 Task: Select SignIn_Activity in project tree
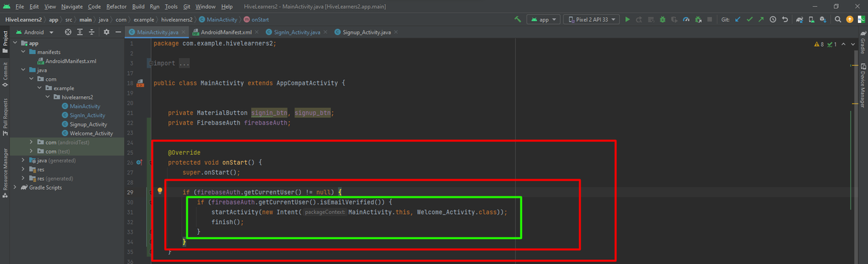click(x=87, y=115)
